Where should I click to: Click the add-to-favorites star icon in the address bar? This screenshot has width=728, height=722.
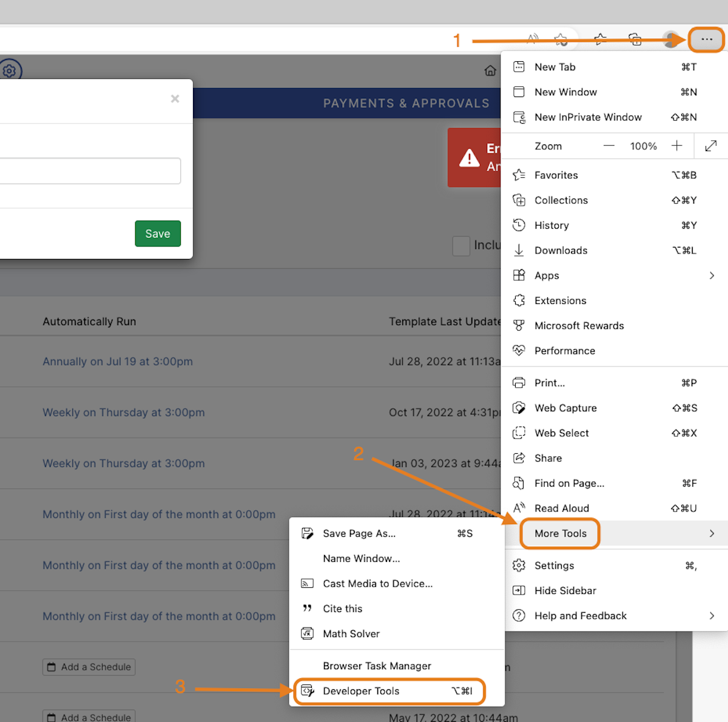pos(561,40)
